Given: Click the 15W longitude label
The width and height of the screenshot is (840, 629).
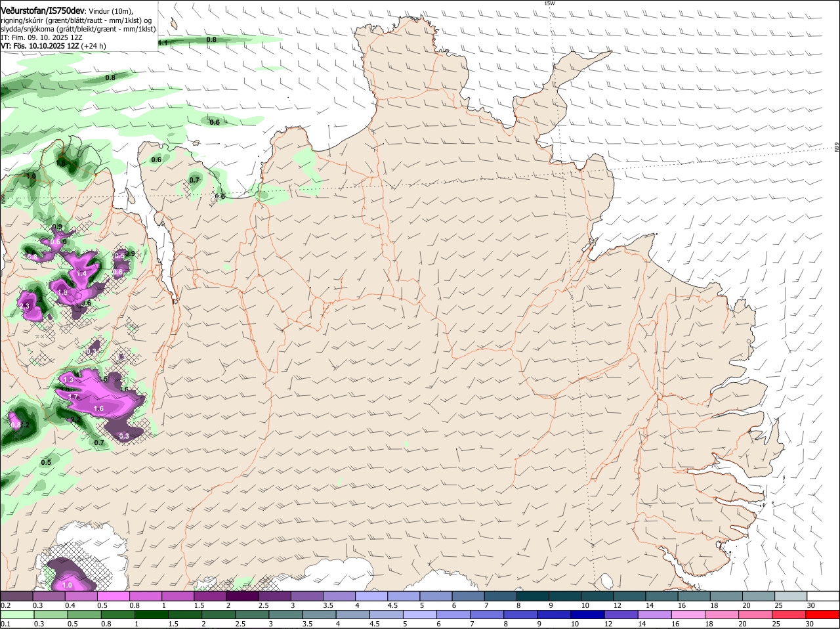Looking at the screenshot, I should point(549,3).
